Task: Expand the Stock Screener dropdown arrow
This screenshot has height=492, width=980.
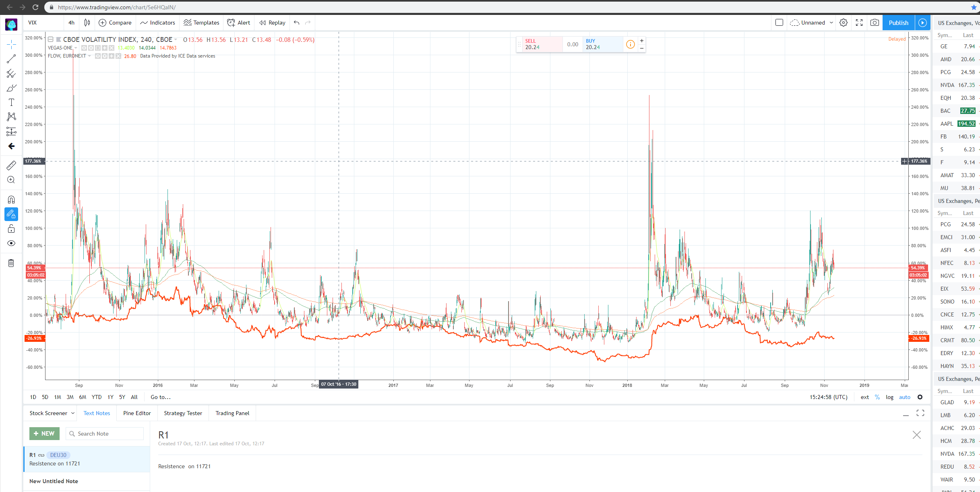Action: click(x=73, y=413)
